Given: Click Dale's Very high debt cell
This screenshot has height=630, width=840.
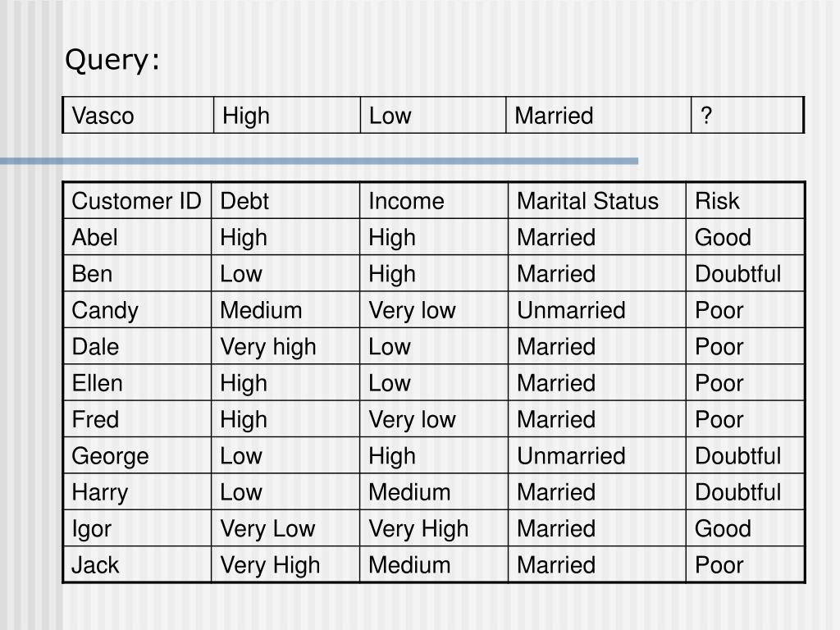Looking at the screenshot, I should tap(285, 347).
